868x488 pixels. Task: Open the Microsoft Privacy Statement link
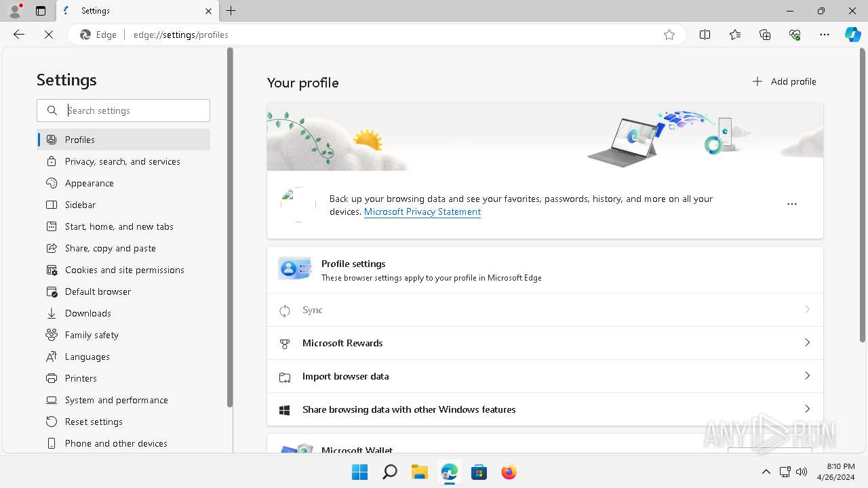click(x=422, y=211)
